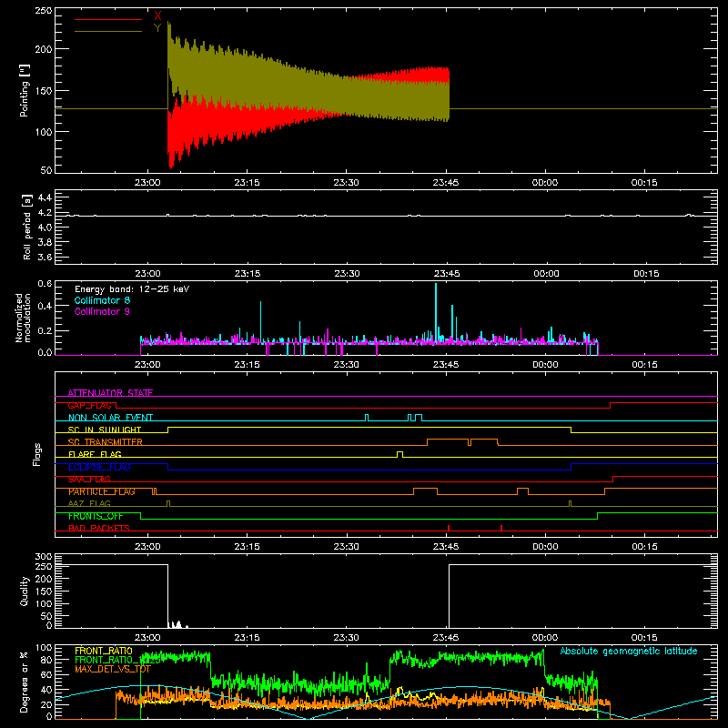Image resolution: width=728 pixels, height=728 pixels.
Task: Click the GAP_FLAG label
Action: pyautogui.click(x=89, y=405)
